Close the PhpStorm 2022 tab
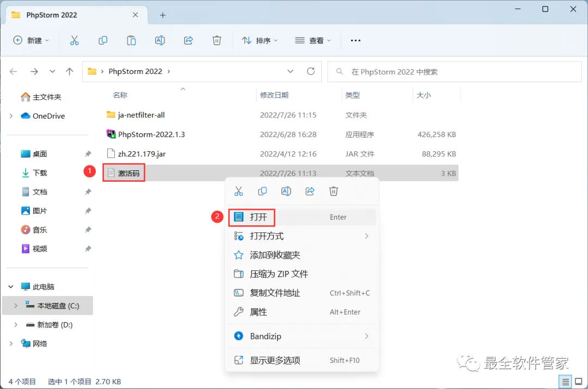The height and width of the screenshot is (389, 588). click(x=136, y=15)
